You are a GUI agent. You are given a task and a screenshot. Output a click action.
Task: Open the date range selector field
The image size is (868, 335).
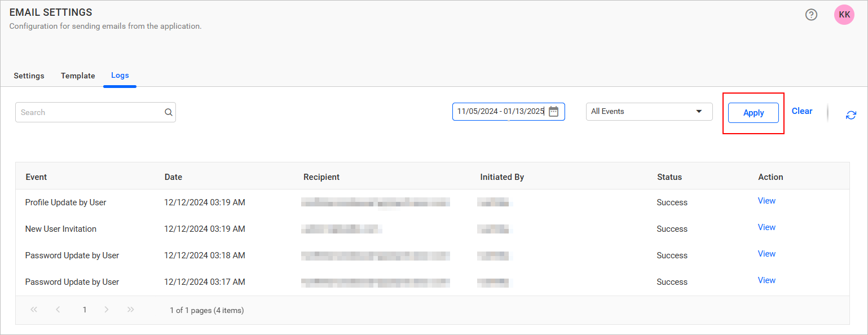tap(499, 111)
